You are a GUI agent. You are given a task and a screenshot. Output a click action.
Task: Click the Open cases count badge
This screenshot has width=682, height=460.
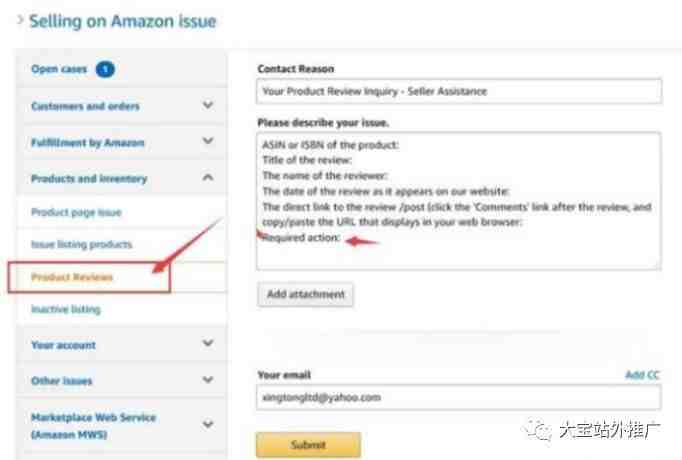(105, 69)
